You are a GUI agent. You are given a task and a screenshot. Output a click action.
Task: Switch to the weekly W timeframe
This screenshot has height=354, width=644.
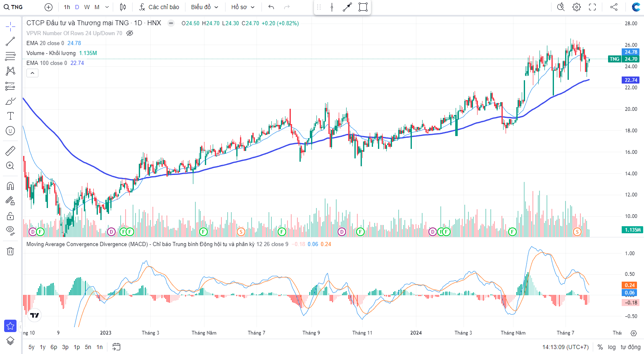click(x=87, y=7)
